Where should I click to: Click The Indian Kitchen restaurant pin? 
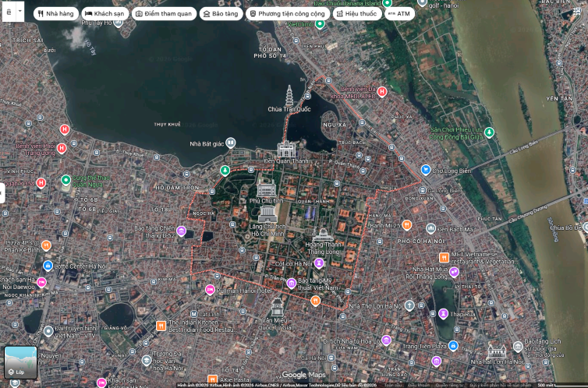(161, 326)
